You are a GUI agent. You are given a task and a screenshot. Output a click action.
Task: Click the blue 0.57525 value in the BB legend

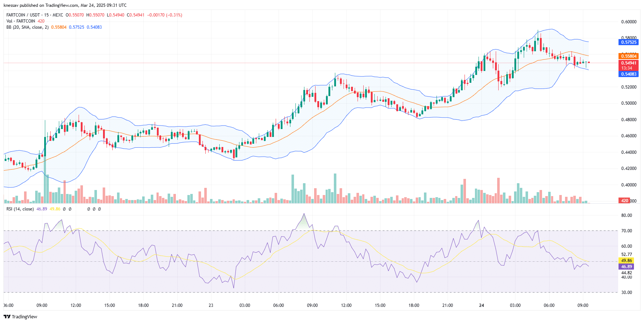pyautogui.click(x=76, y=27)
